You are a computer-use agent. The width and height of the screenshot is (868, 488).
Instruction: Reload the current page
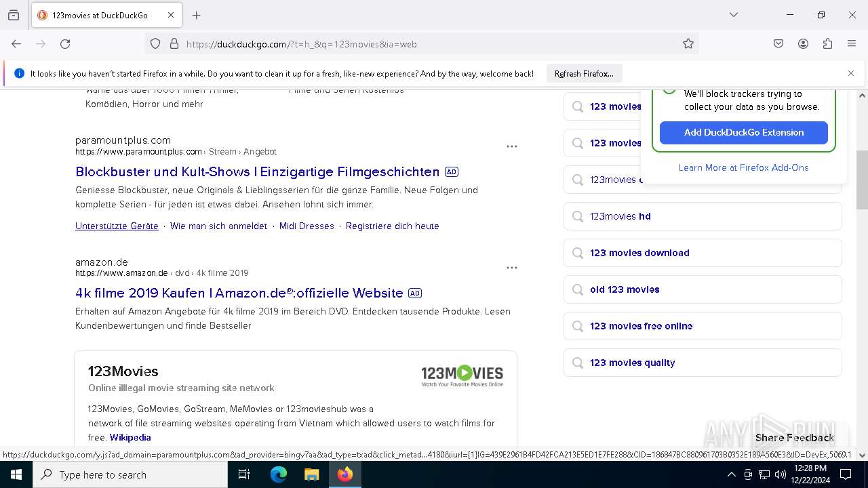coord(65,44)
